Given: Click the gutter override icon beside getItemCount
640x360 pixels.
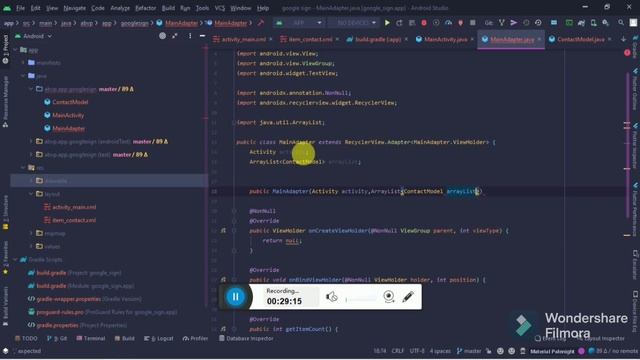Looking at the screenshot, I should click(223, 329).
